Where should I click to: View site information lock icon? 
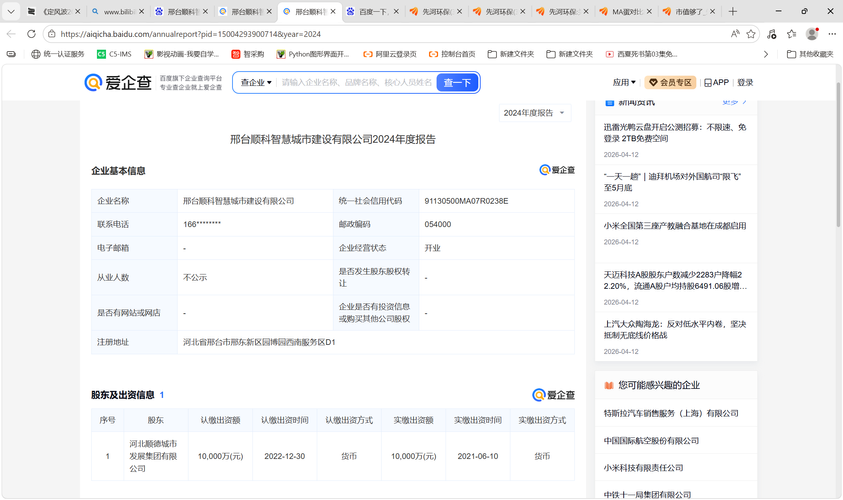click(52, 34)
